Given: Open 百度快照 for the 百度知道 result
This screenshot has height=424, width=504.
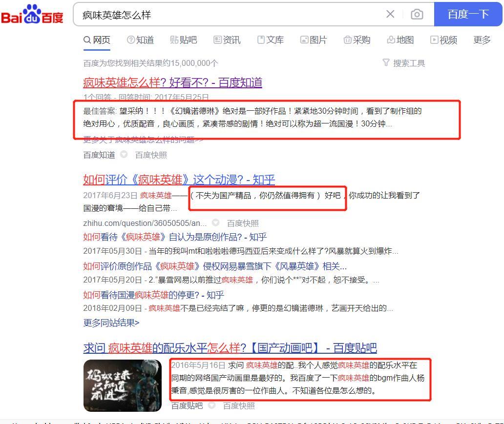Looking at the screenshot, I should coord(151,155).
